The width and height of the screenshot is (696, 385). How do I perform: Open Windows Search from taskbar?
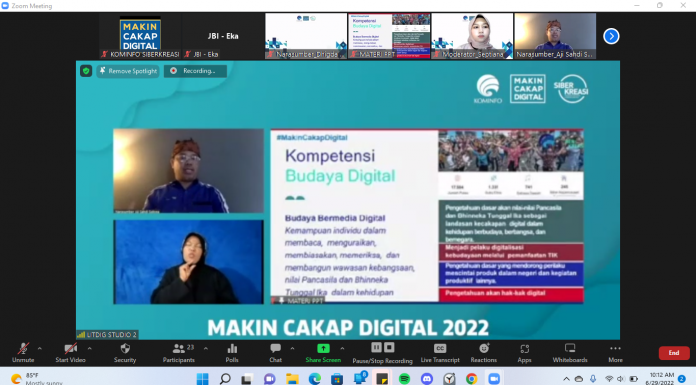[x=225, y=379]
